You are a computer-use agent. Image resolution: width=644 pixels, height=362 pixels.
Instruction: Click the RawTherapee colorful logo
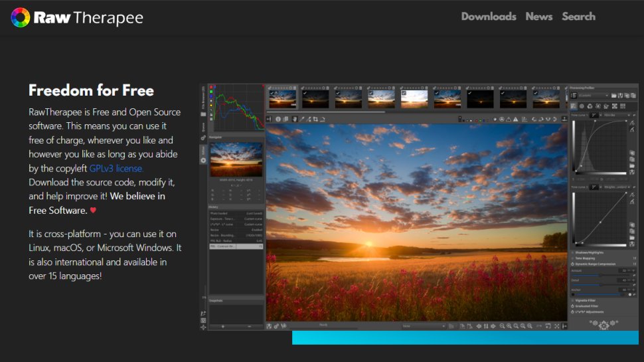coord(20,17)
